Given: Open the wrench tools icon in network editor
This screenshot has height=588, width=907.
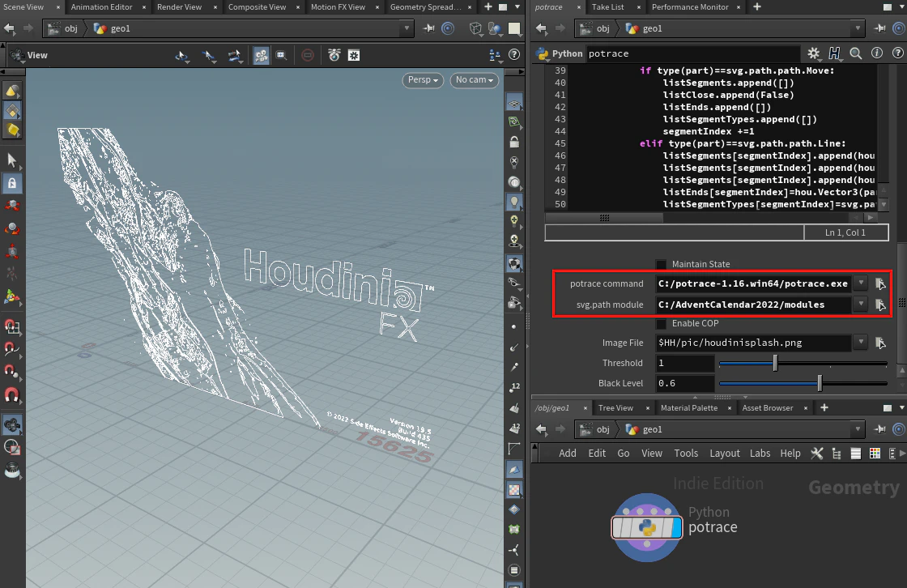Looking at the screenshot, I should click(817, 454).
